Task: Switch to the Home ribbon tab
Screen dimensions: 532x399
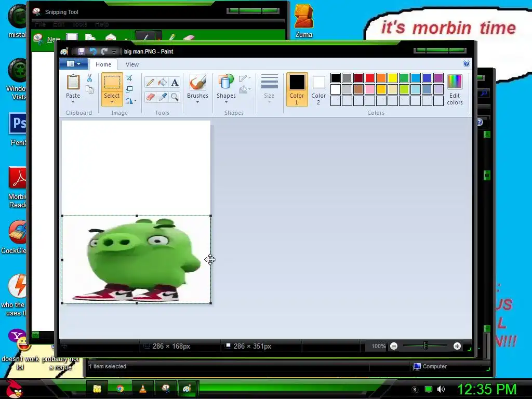Action: pyautogui.click(x=103, y=64)
